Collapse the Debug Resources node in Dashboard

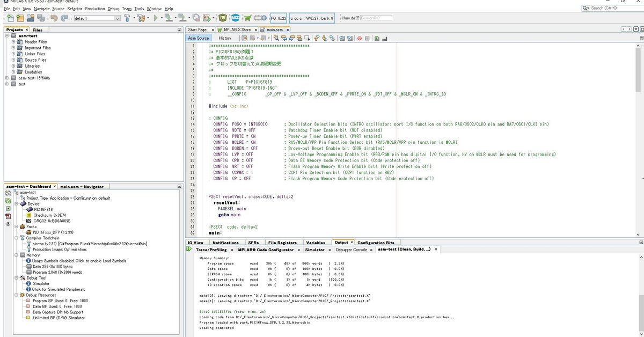click(x=15, y=295)
